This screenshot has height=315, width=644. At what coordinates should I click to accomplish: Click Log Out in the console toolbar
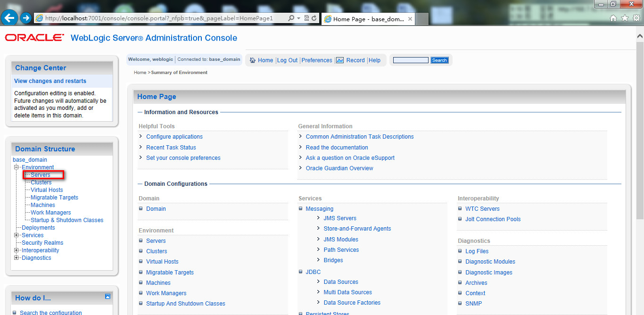[287, 60]
